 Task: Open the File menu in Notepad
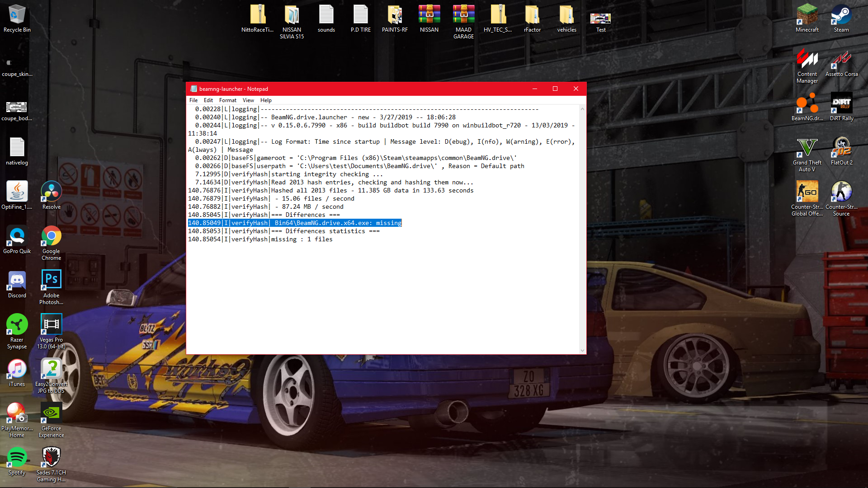click(193, 100)
